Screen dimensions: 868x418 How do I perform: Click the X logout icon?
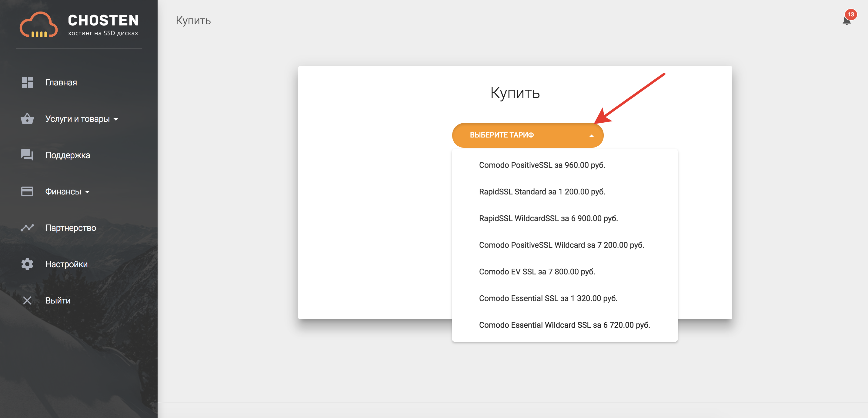pyautogui.click(x=27, y=300)
